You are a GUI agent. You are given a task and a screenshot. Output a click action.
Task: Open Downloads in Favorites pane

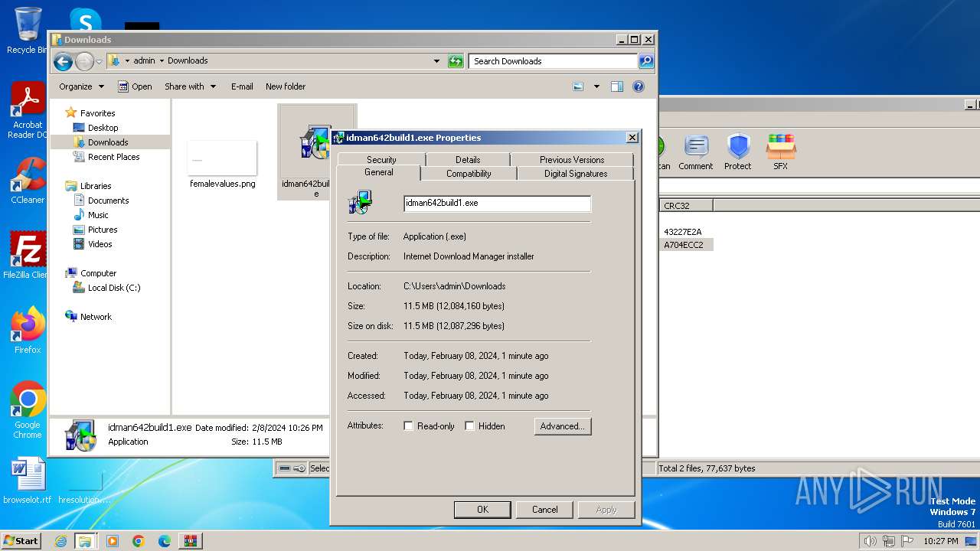click(108, 142)
